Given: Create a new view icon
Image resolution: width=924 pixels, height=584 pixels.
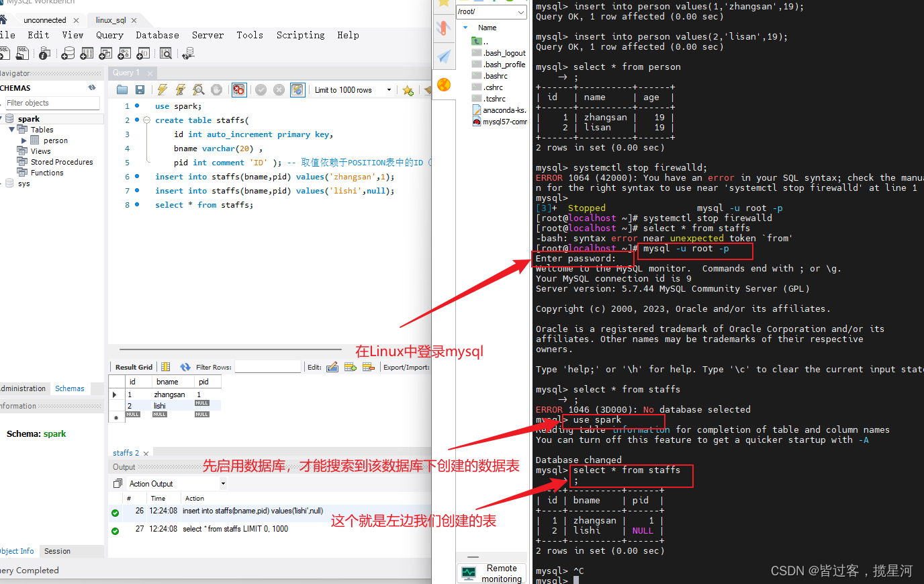Looking at the screenshot, I should point(105,53).
